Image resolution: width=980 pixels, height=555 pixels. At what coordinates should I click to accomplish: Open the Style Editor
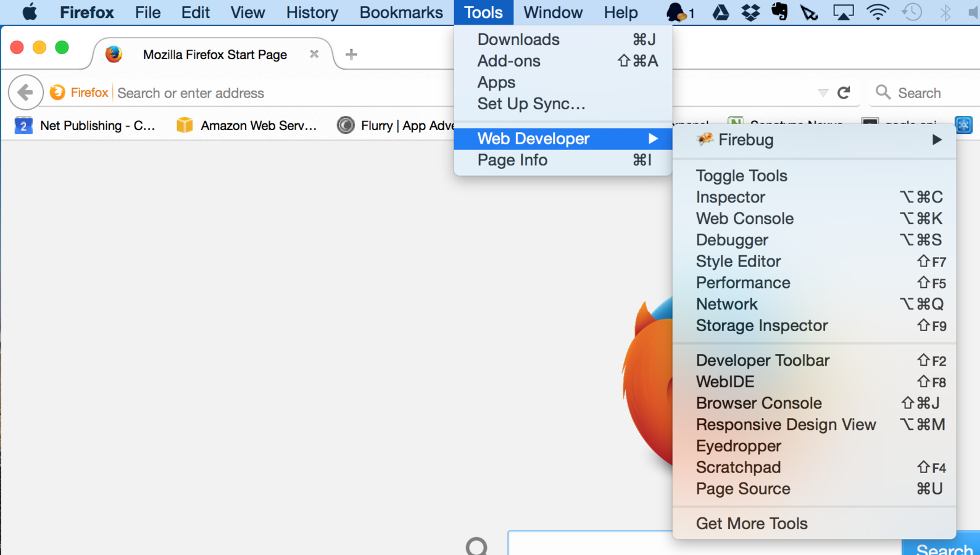(814, 261)
